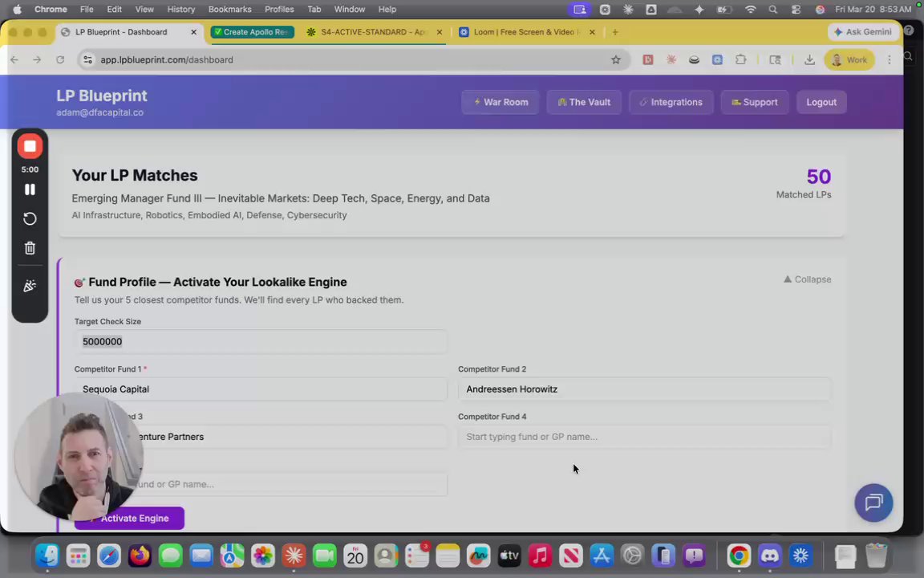The height and width of the screenshot is (578, 924).
Task: Open the Work profile button
Action: 849,59
